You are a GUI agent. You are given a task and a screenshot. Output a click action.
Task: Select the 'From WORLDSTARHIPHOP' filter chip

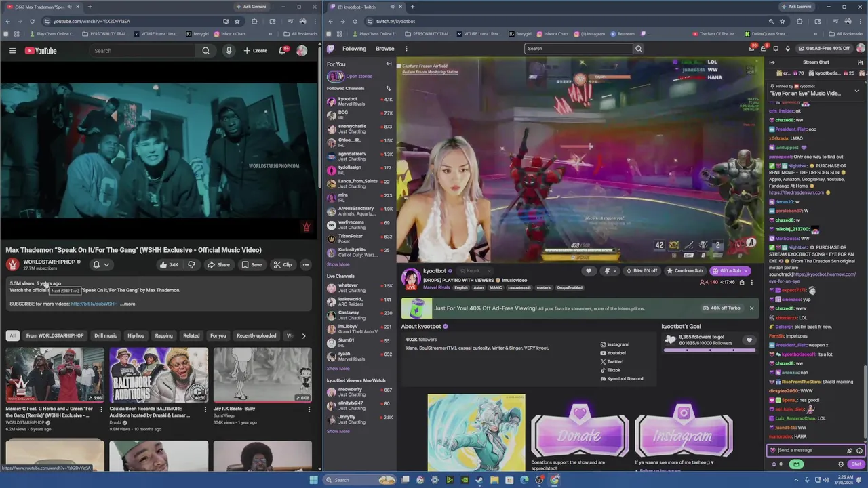(x=55, y=335)
